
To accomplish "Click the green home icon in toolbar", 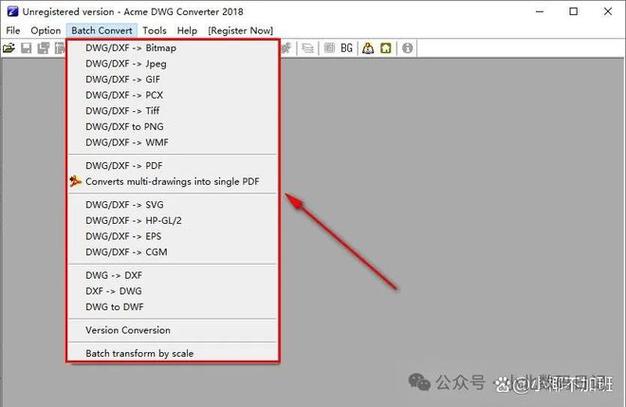I will (386, 47).
